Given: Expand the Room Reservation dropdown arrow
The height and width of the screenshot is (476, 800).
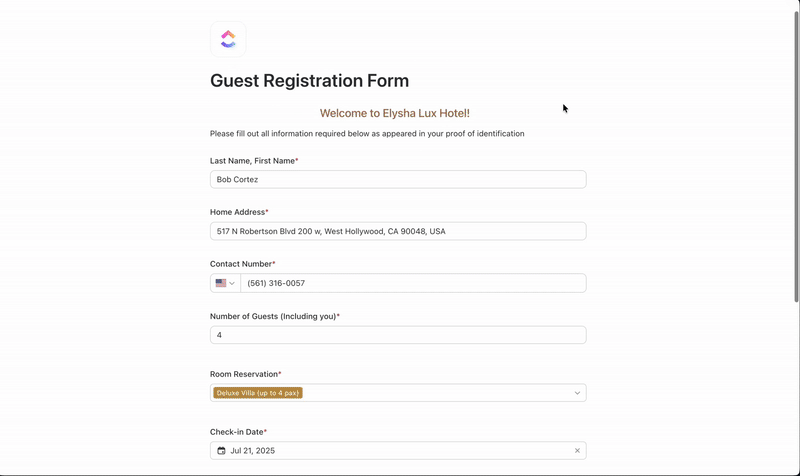Looking at the screenshot, I should pyautogui.click(x=577, y=393).
